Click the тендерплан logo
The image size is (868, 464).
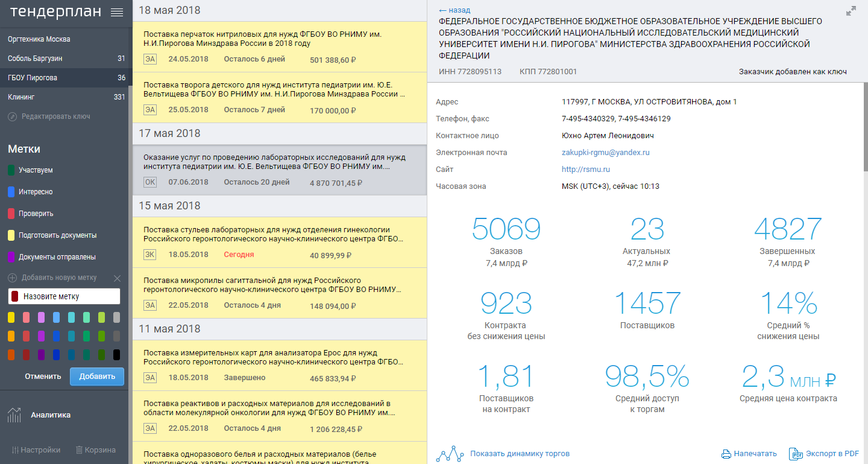pyautogui.click(x=55, y=11)
